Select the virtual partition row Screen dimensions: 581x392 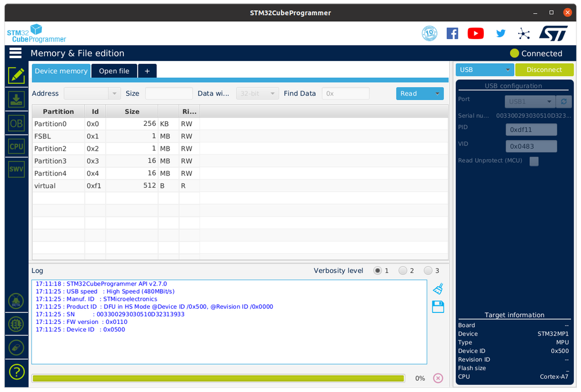click(240, 186)
